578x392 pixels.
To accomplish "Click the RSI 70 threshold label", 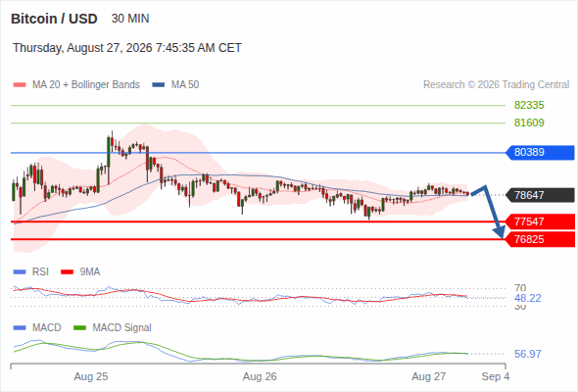I will (520, 288).
